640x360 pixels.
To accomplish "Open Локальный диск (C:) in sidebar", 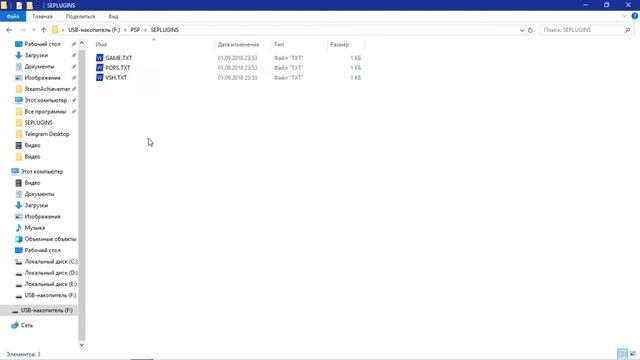I will pos(51,261).
